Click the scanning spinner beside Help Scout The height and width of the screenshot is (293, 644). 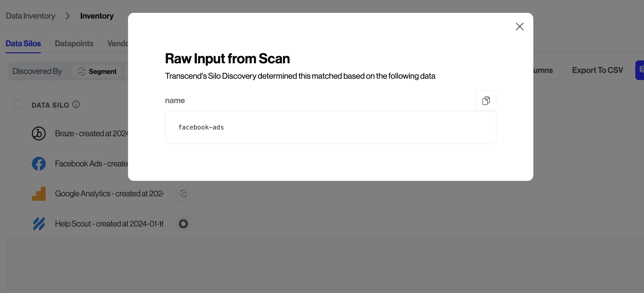(x=183, y=224)
